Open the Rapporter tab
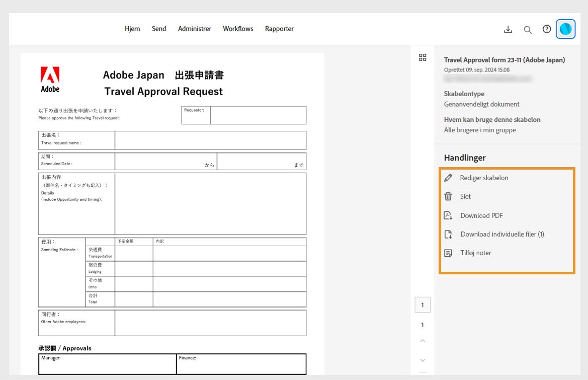This screenshot has width=588, height=380. pos(279,29)
